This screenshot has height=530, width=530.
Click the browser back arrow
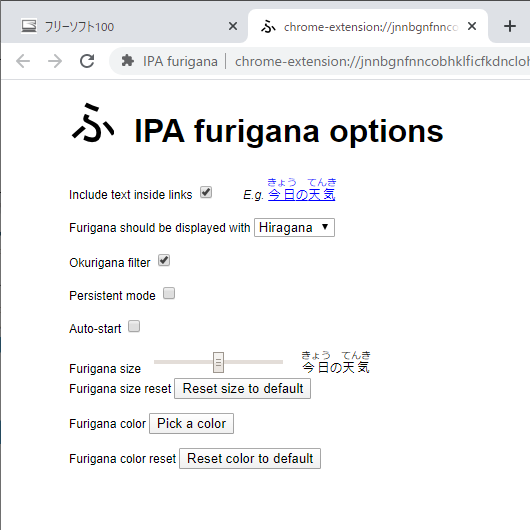pyautogui.click(x=23, y=61)
